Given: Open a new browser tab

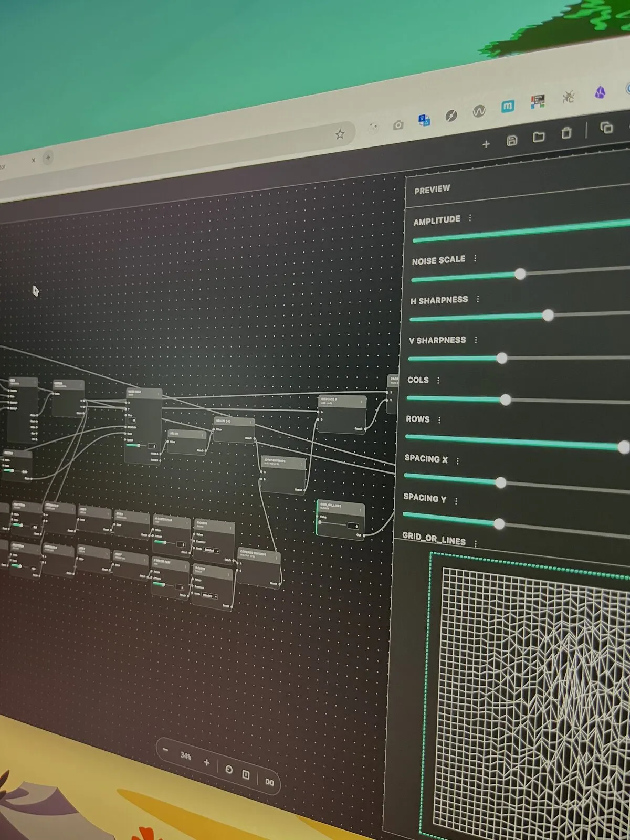Looking at the screenshot, I should 48,157.
